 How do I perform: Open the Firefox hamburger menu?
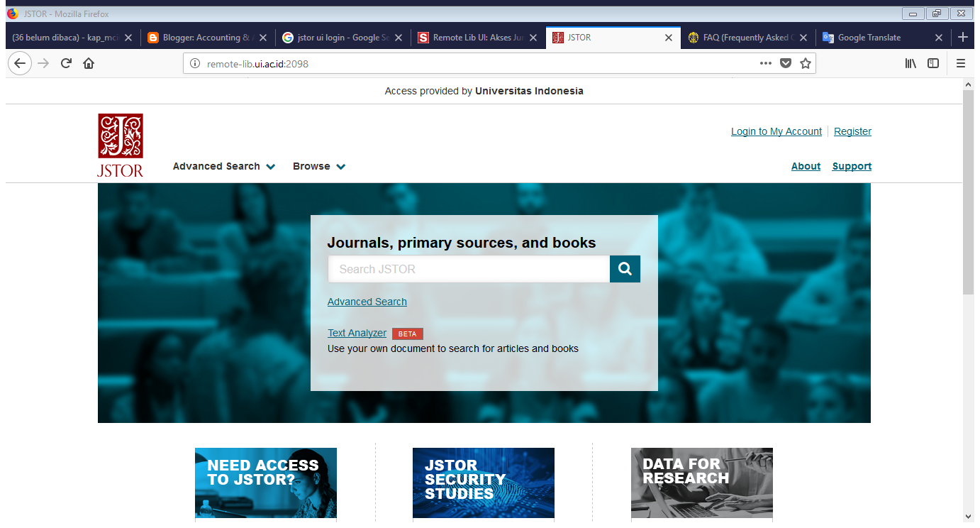[961, 63]
